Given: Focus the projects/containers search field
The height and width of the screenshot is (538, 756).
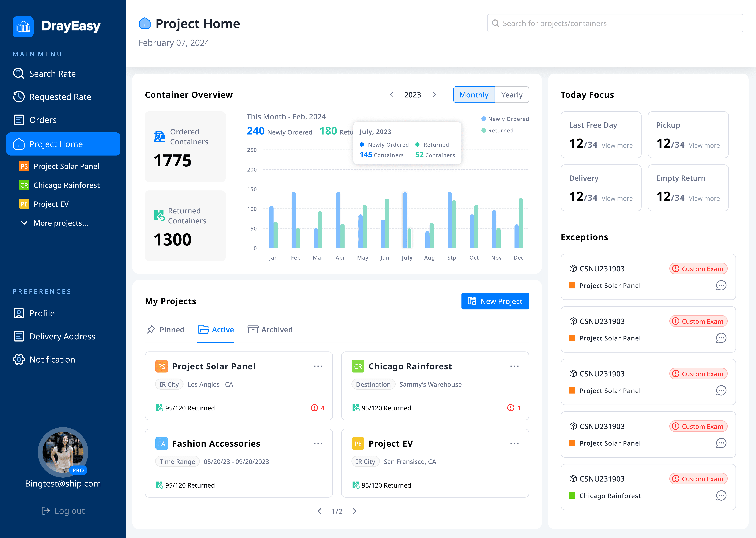Looking at the screenshot, I should (x=615, y=23).
